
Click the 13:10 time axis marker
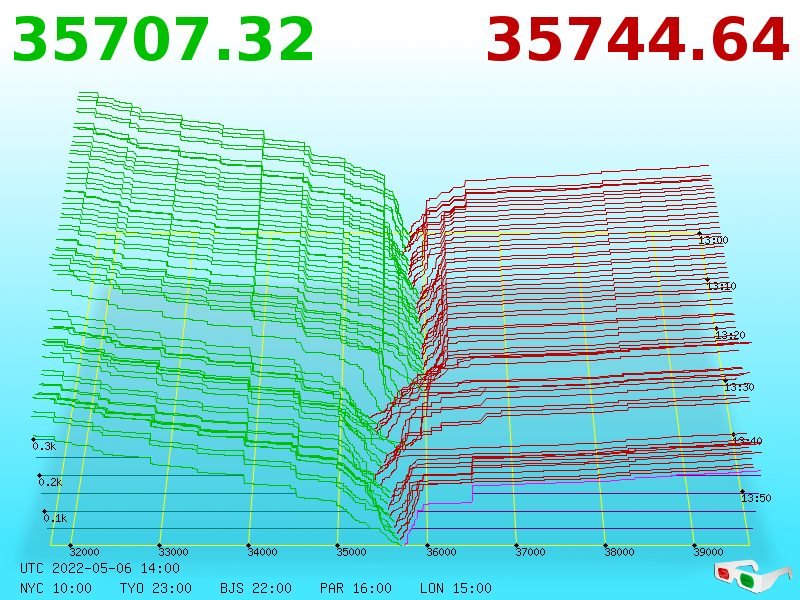point(721,286)
